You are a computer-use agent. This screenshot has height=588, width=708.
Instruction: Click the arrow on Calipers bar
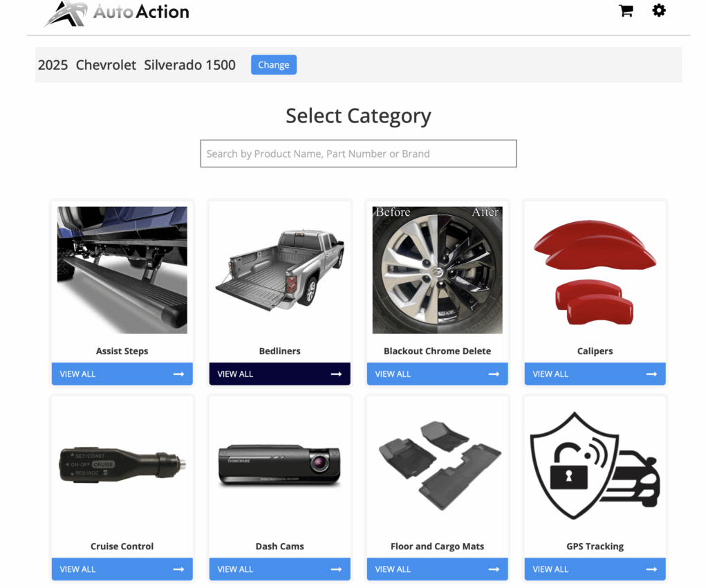pyautogui.click(x=651, y=374)
